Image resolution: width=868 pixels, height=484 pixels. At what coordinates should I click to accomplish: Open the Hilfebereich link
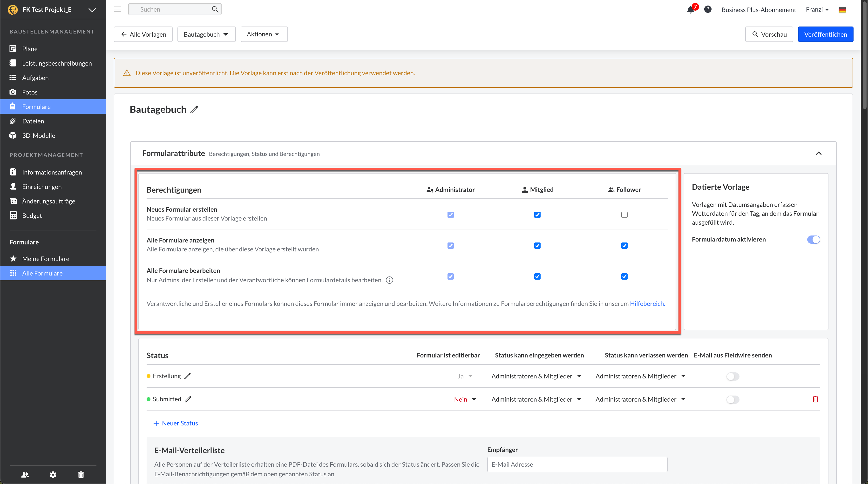pyautogui.click(x=647, y=303)
